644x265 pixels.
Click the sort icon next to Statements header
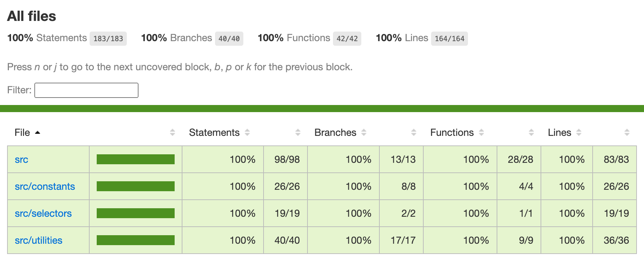pyautogui.click(x=247, y=133)
